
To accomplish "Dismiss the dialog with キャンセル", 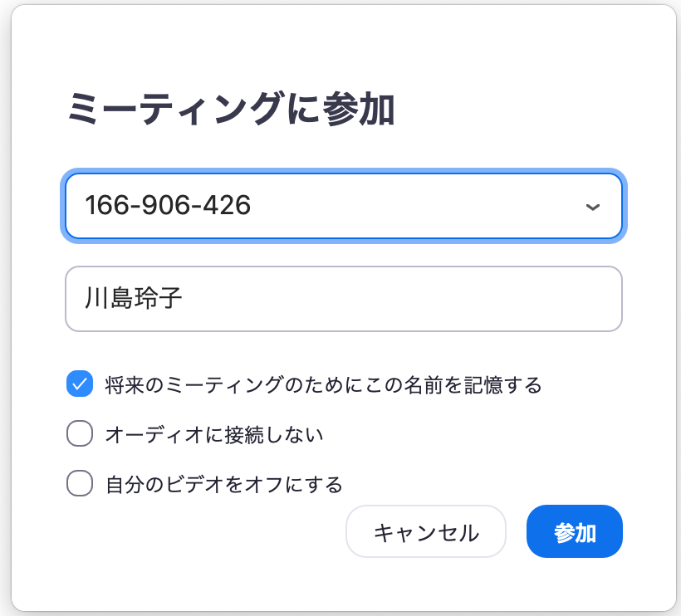I will 426,531.
